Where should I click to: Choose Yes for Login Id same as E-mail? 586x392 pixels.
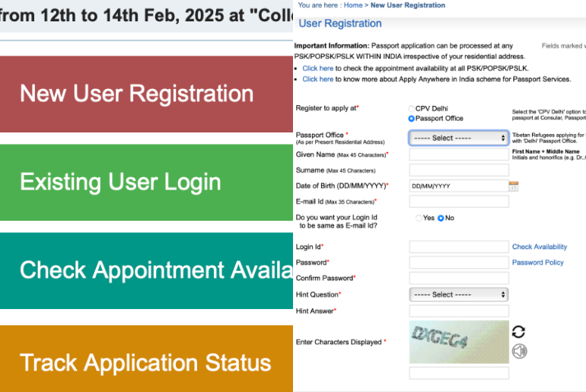pos(419,218)
